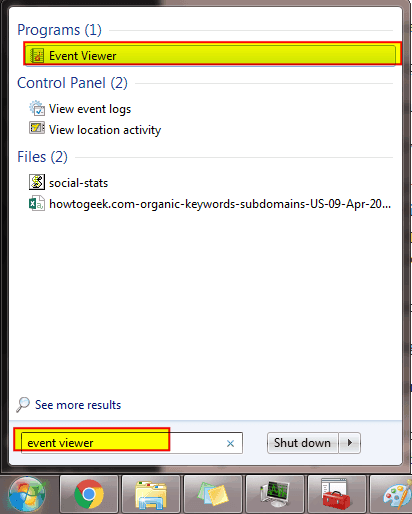
Task: Clear the search box with X
Action: [230, 443]
